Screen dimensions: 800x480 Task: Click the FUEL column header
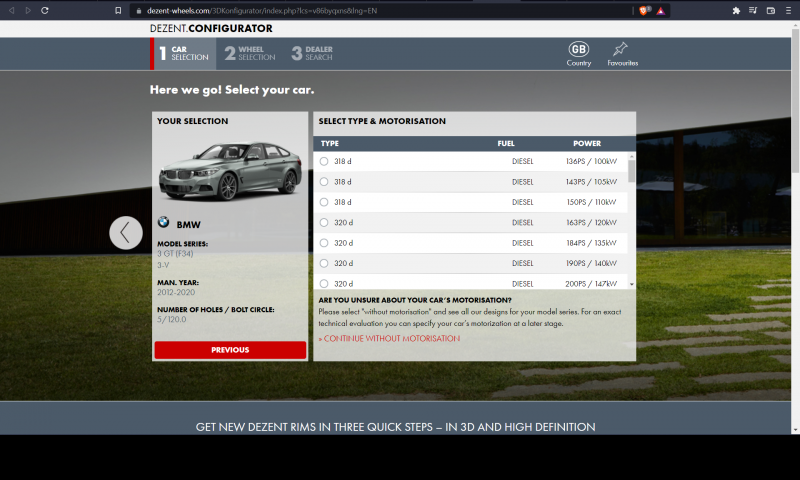pos(506,143)
